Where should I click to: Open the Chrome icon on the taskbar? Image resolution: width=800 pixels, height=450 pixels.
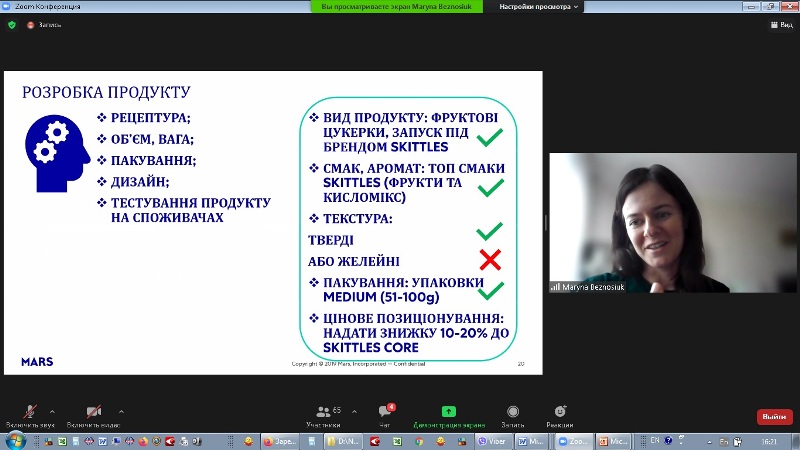click(x=419, y=441)
